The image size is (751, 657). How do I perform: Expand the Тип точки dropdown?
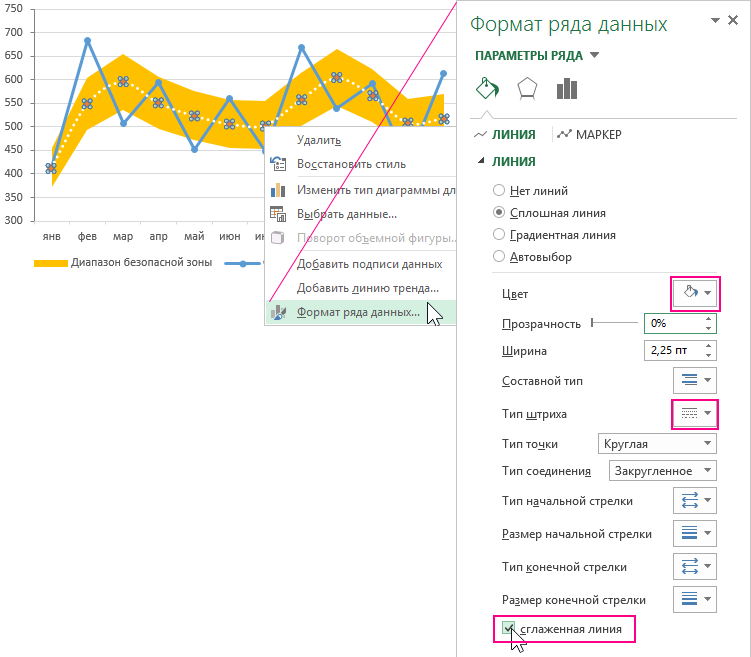click(656, 444)
